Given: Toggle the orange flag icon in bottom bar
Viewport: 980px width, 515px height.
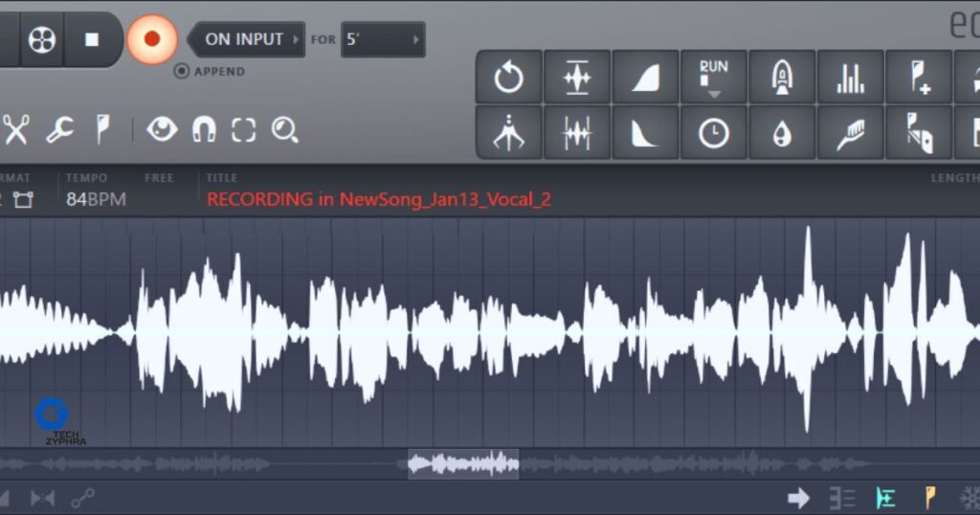Looking at the screenshot, I should [x=930, y=498].
